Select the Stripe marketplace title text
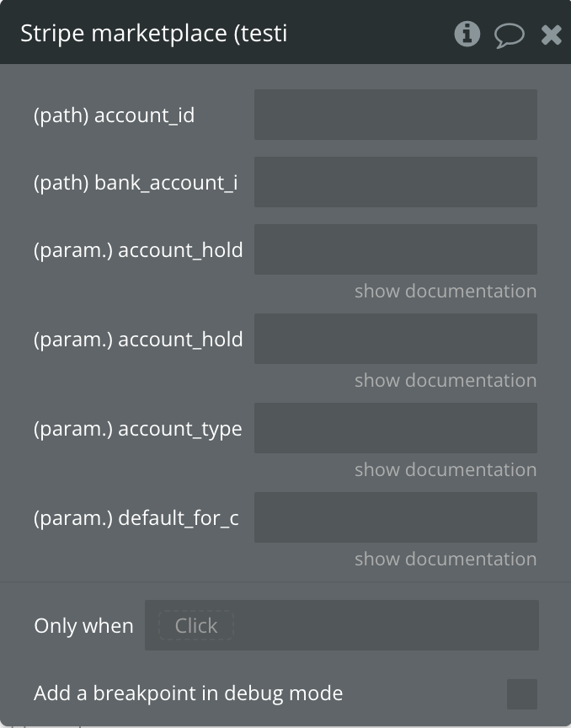The height and width of the screenshot is (728, 571). click(x=153, y=34)
